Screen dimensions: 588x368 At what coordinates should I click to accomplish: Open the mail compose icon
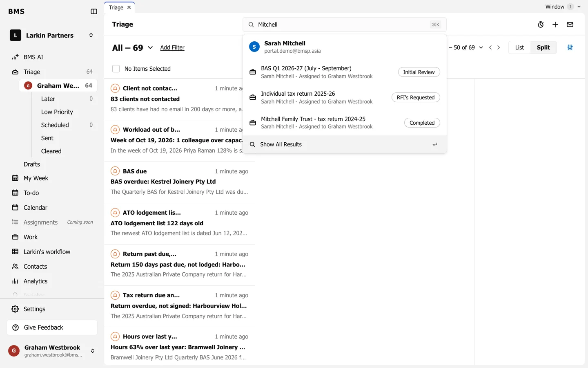click(x=570, y=25)
